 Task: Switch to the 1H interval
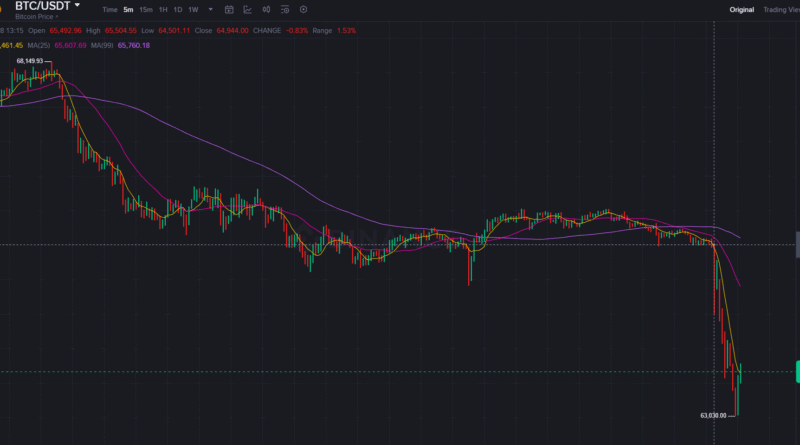[x=163, y=10]
